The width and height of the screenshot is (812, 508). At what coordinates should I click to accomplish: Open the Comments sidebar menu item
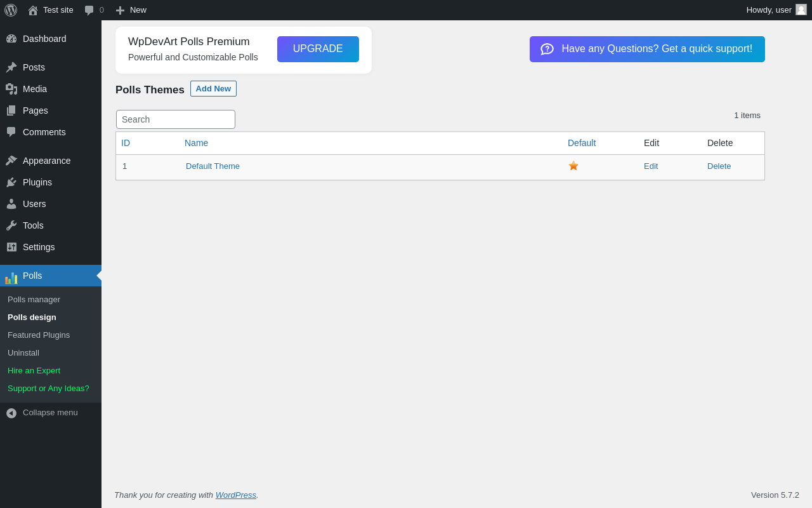tap(51, 132)
